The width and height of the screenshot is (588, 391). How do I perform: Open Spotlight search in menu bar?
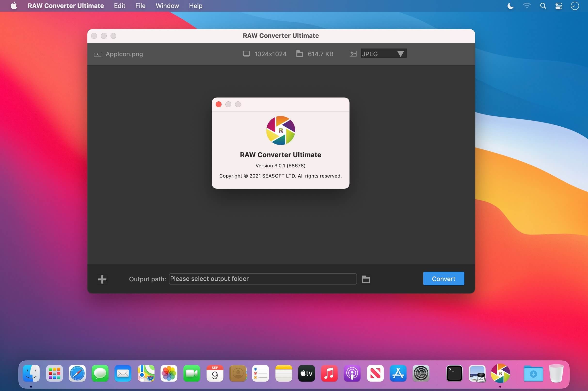543,6
